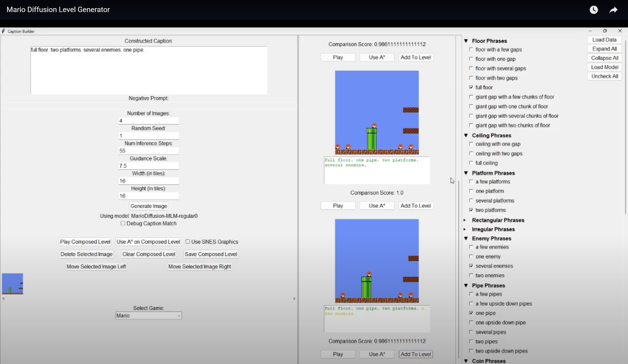Expand the Rectangular Phrases section
The image size is (628, 364).
point(465,220)
